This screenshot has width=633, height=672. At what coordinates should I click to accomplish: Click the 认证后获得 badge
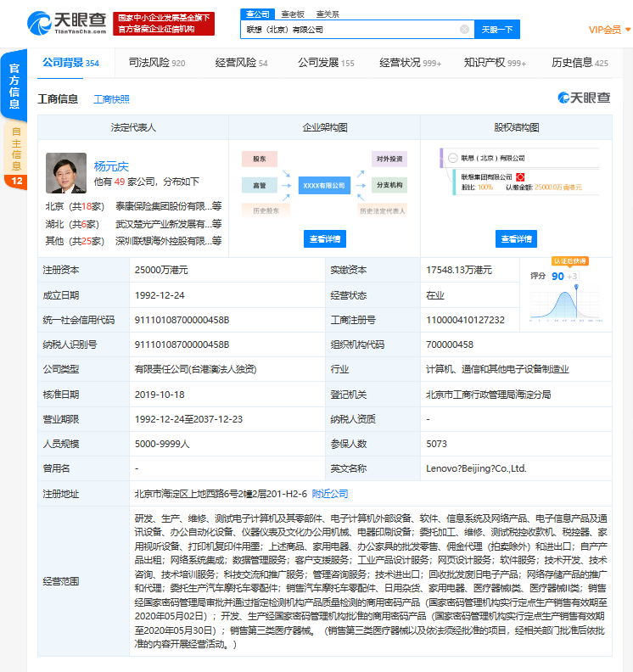pyautogui.click(x=569, y=261)
